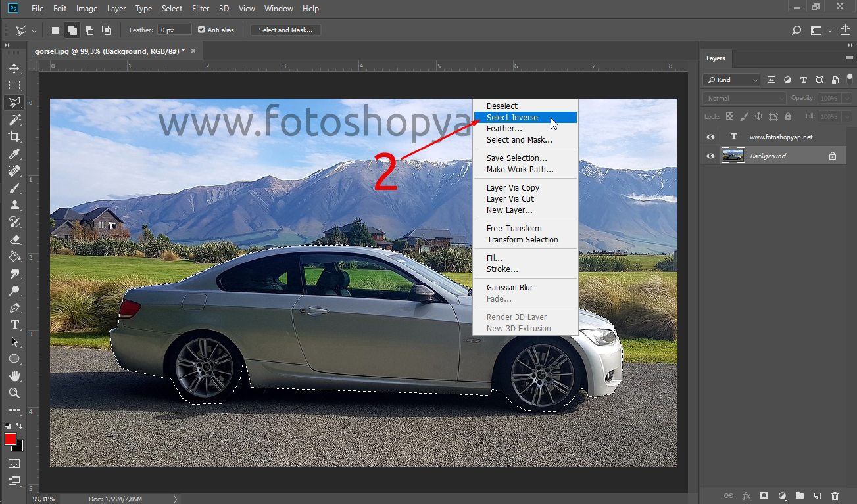Choose Add to selection mode

click(72, 30)
